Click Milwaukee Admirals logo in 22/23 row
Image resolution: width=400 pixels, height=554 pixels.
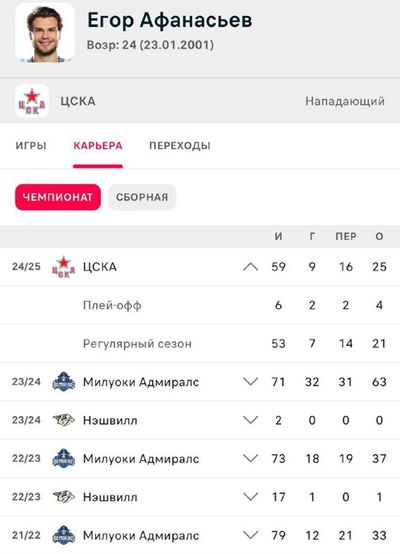pos(64,459)
